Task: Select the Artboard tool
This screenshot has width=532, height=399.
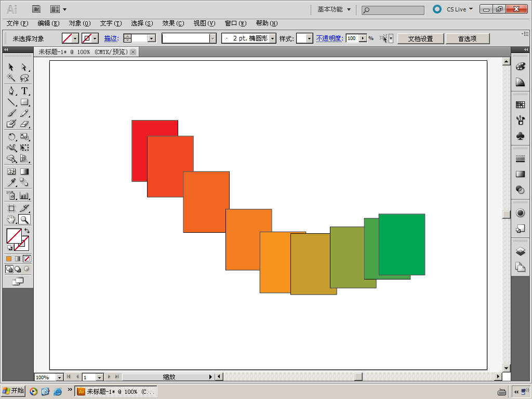Action: click(11, 208)
